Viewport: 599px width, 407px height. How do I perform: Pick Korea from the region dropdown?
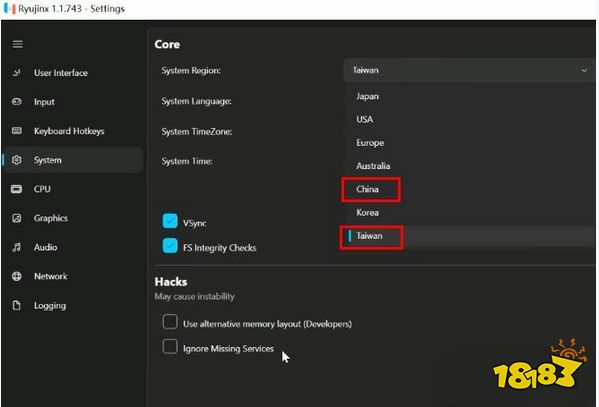(x=470, y=213)
